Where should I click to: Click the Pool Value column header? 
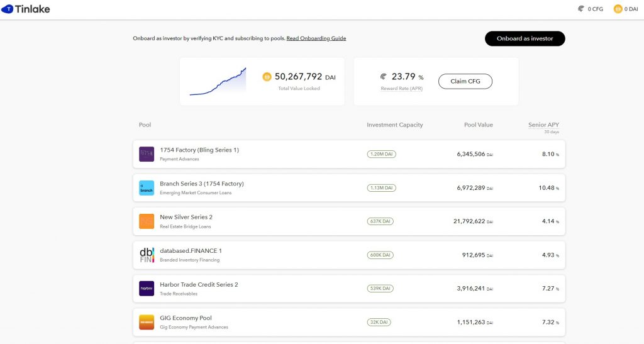coord(478,125)
